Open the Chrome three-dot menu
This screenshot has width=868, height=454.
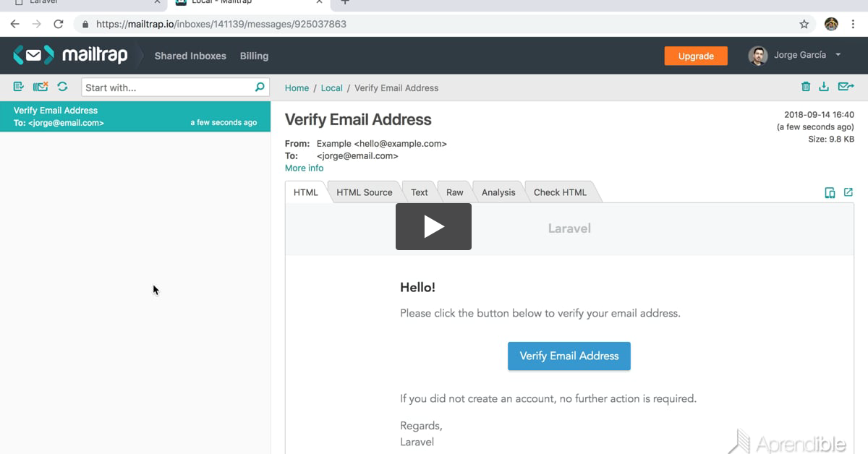[x=854, y=24]
